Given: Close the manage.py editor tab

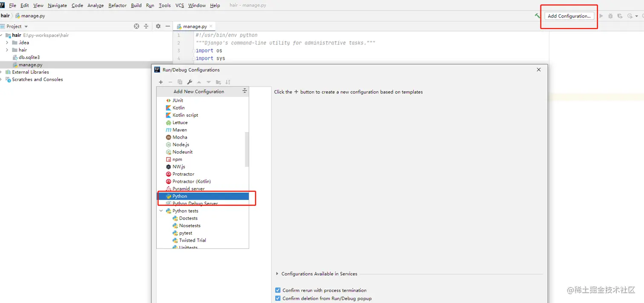Looking at the screenshot, I should [211, 26].
